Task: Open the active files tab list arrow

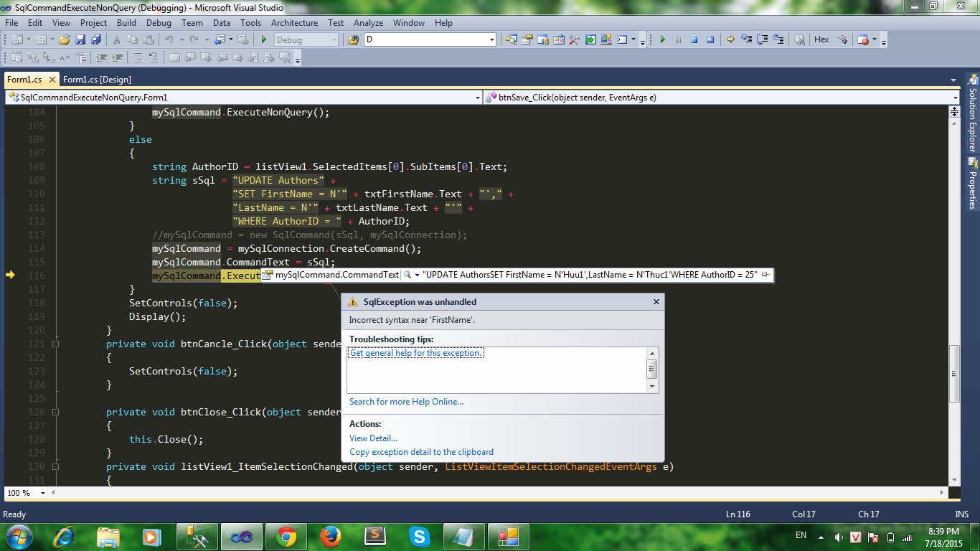Action: [x=953, y=80]
